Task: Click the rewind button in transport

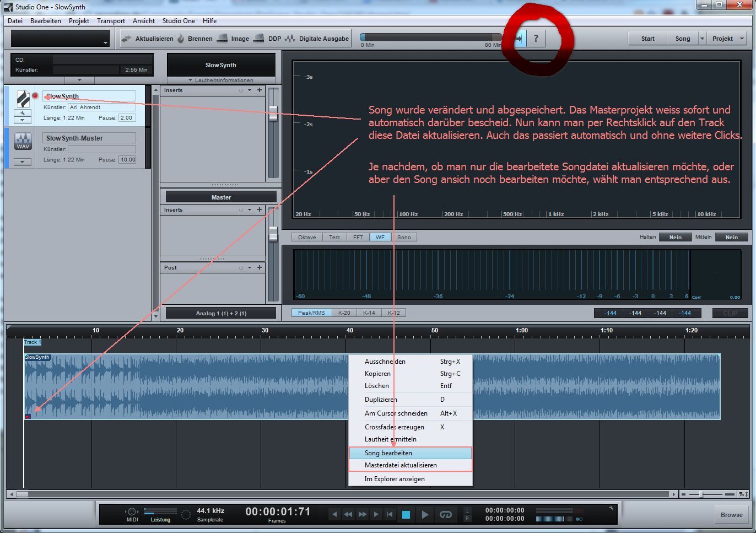Action: 348,514
